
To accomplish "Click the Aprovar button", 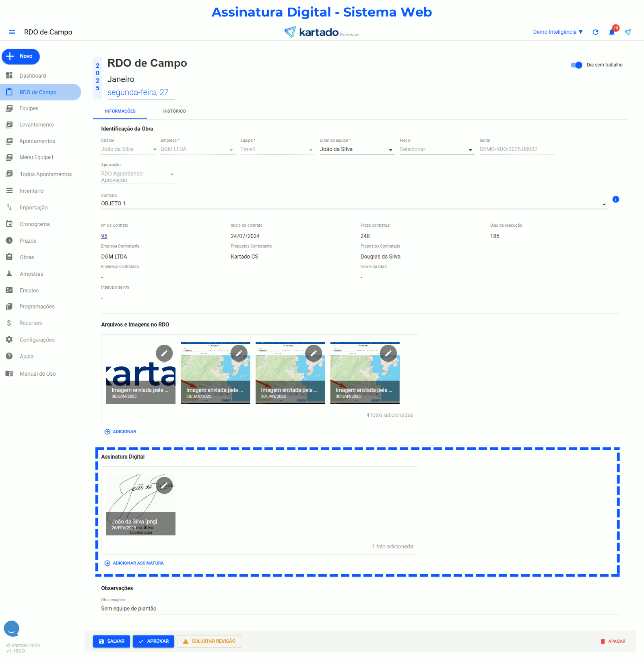I will 153,641.
